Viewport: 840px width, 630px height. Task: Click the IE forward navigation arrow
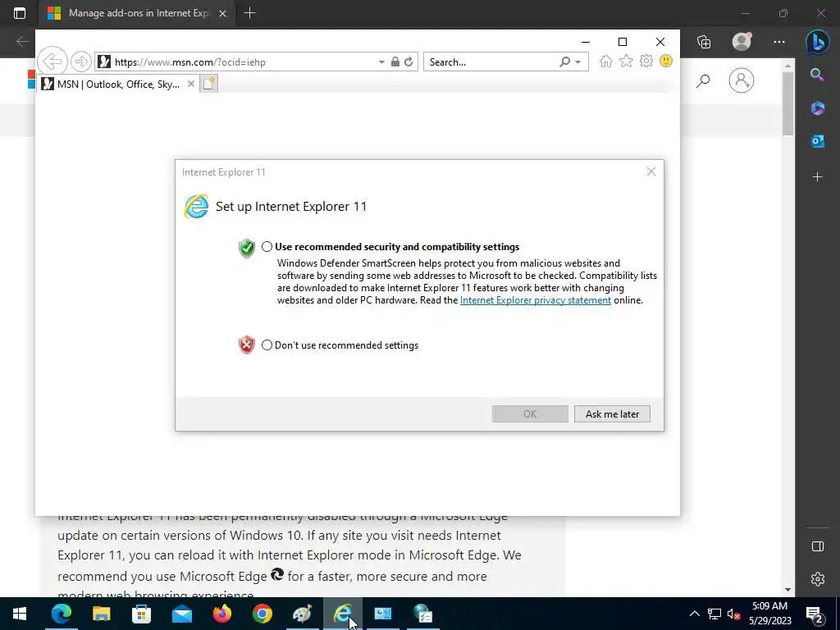point(81,62)
